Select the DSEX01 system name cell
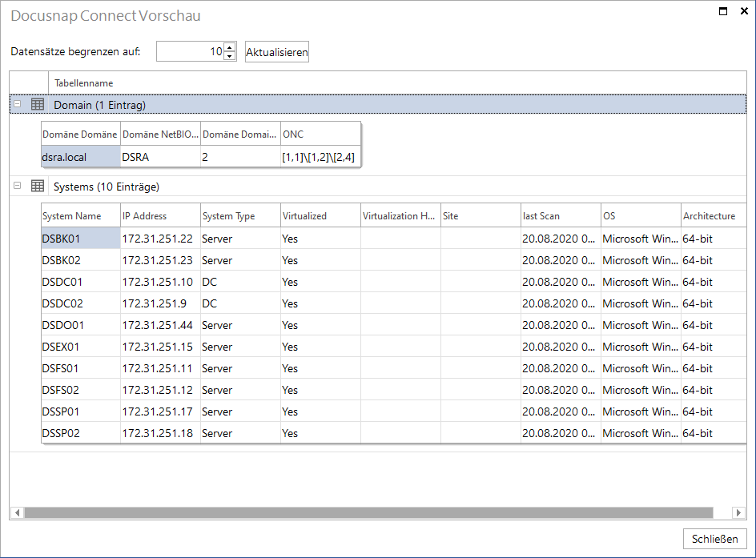Screen dimensions: 756x558 [x=81, y=347]
